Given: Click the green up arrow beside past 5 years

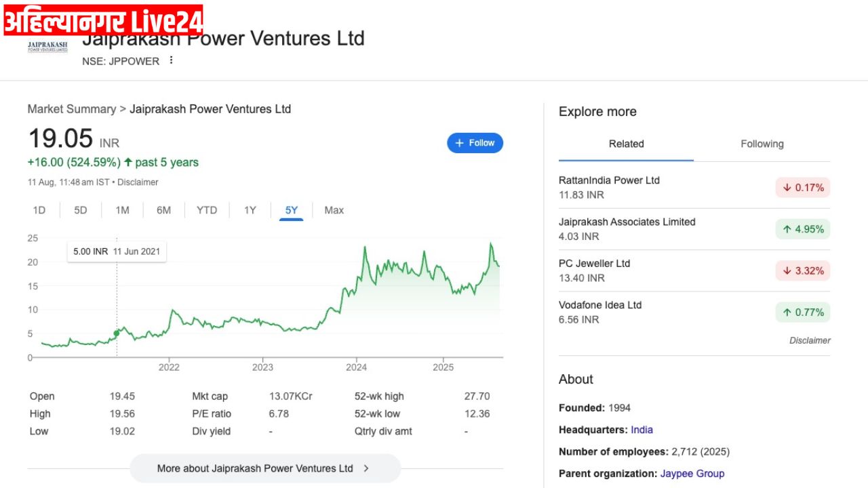Looking at the screenshot, I should click(128, 163).
